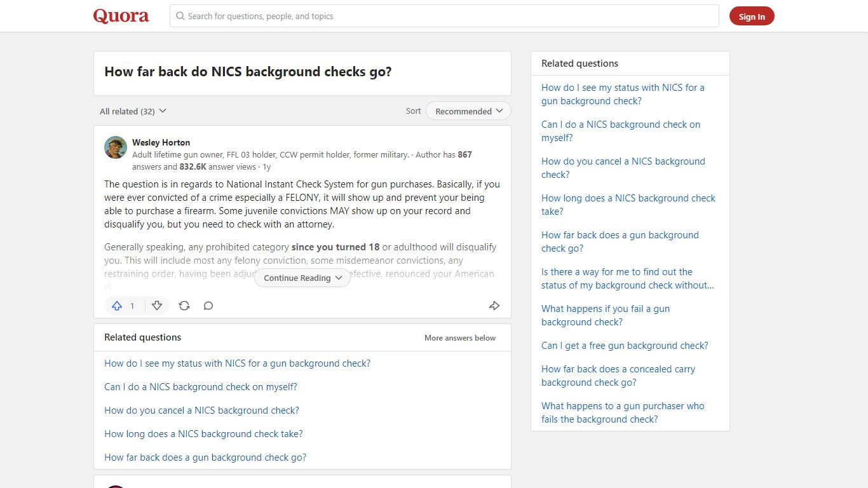868x488 pixels.
Task: Expand the All related (32) filter
Action: click(133, 111)
